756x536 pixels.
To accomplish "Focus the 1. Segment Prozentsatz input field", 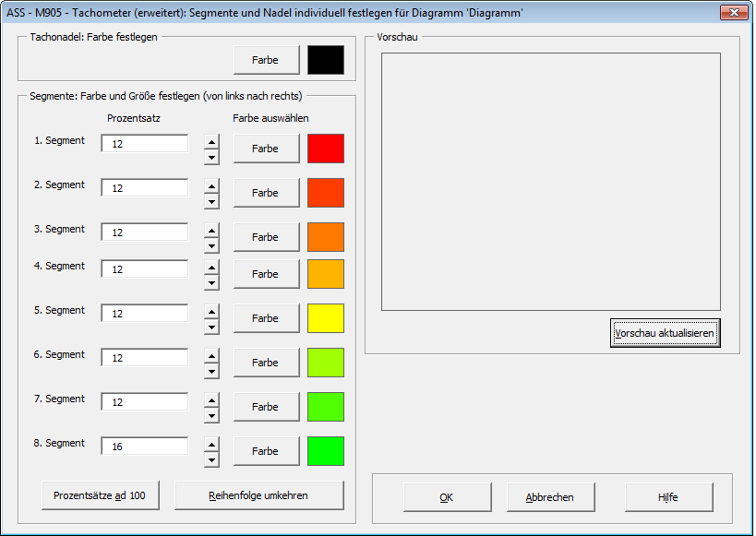I will [x=144, y=144].
